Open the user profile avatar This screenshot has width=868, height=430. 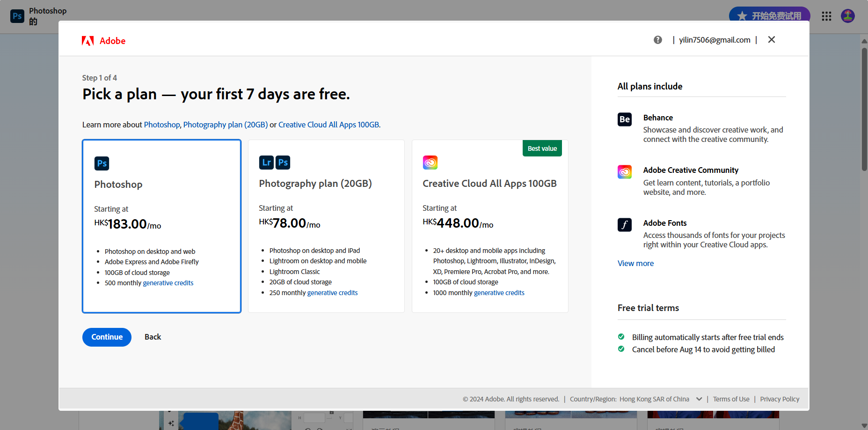[x=848, y=16]
